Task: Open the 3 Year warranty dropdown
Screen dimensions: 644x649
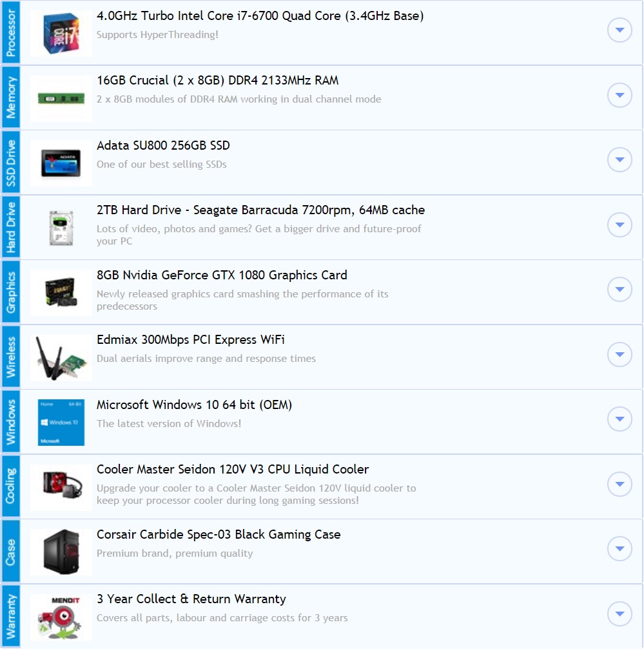Action: (620, 614)
